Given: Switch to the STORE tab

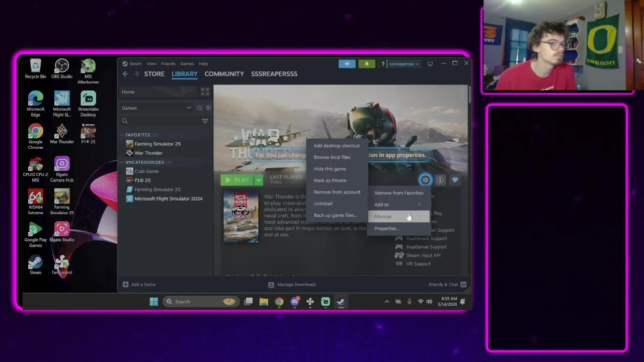Looking at the screenshot, I should pos(154,74).
